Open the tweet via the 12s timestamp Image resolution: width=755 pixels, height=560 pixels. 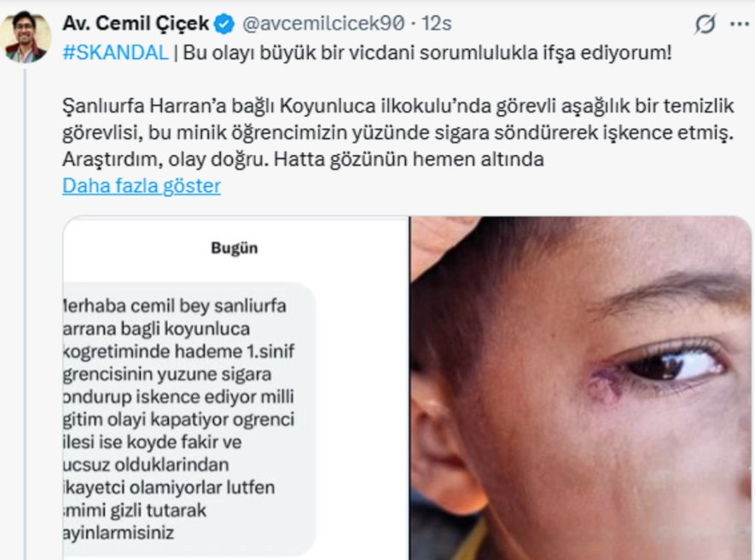[x=437, y=23]
